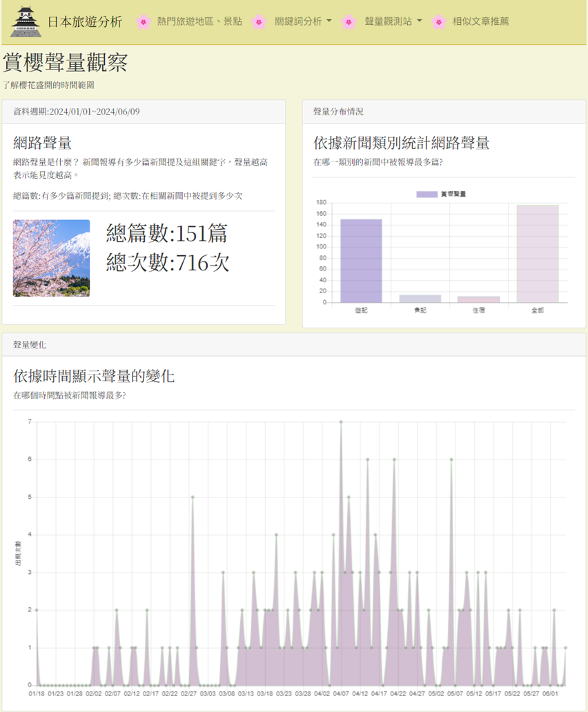Click the highest peak point at value 7

point(341,422)
